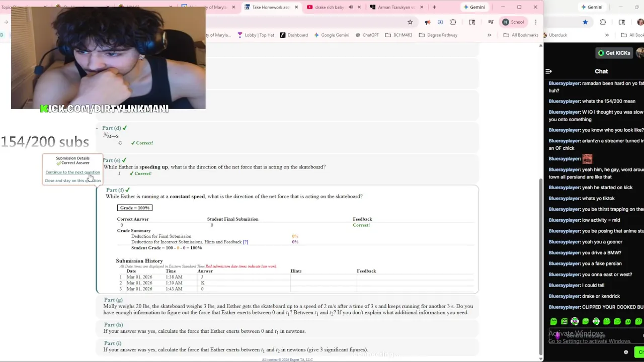Close the Take Homework tab
The height and width of the screenshot is (362, 644).
click(x=296, y=7)
